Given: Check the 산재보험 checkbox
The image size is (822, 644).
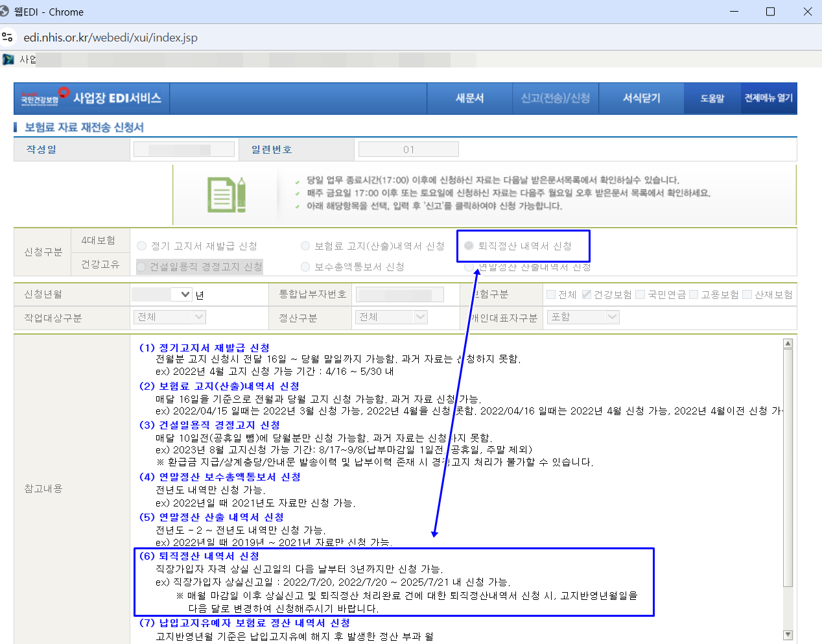Looking at the screenshot, I should [747, 294].
